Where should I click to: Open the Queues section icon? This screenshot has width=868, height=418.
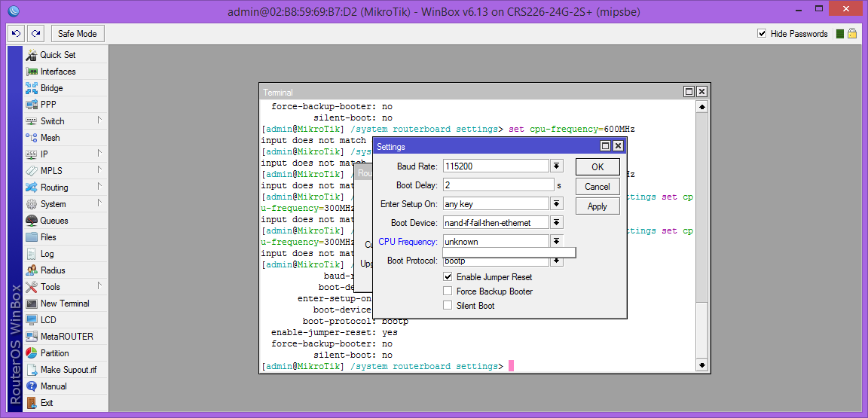[32, 221]
